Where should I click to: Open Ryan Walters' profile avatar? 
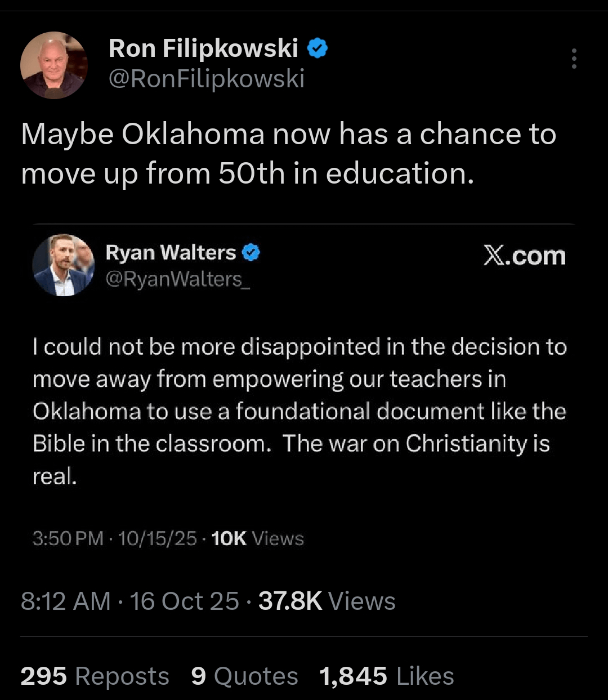(x=63, y=265)
